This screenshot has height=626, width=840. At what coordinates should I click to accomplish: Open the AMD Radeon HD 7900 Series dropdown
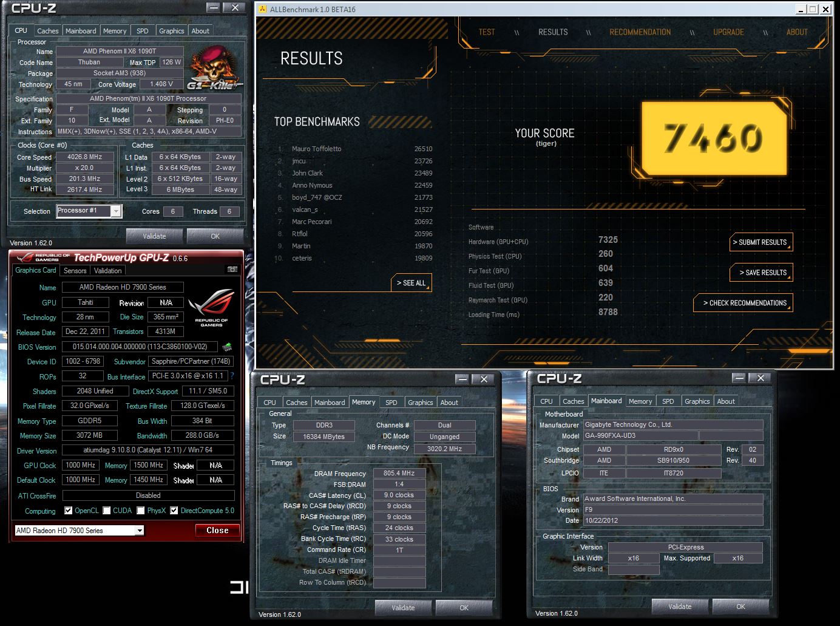point(140,531)
